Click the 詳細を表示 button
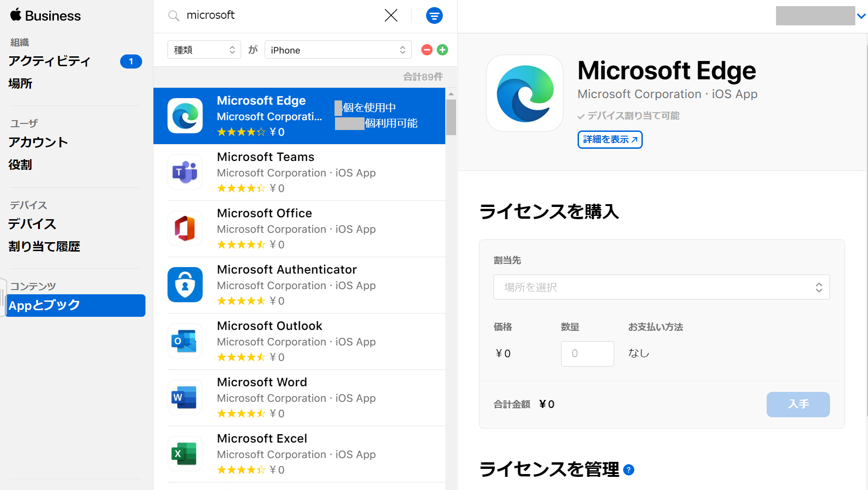The image size is (868, 490). point(609,139)
